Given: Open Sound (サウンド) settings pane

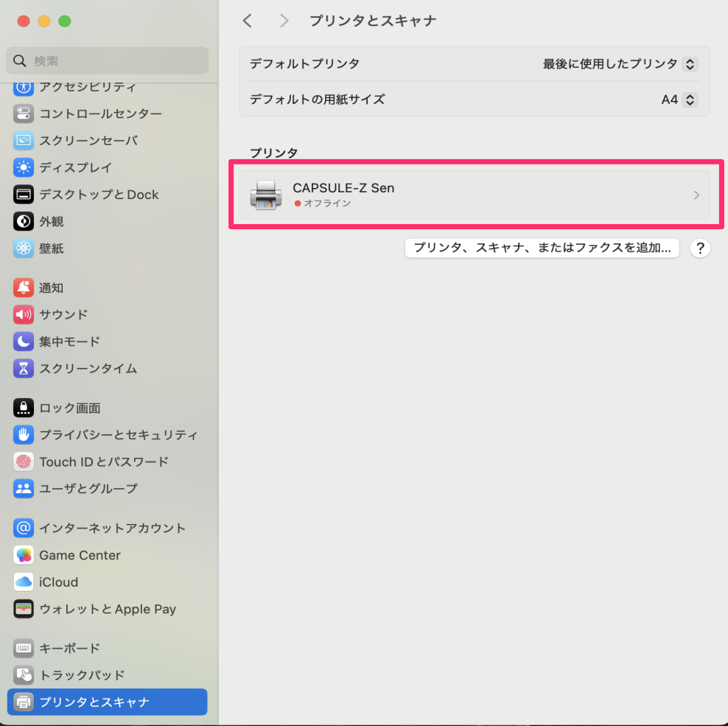Looking at the screenshot, I should coord(63,315).
